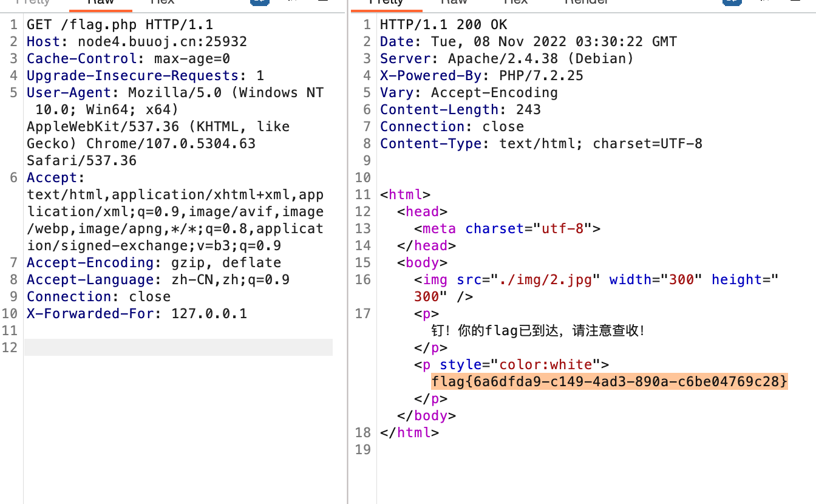The image size is (816, 504).
Task: Click the Upgrade-Insecure-Requests: 1 header
Action: click(145, 76)
